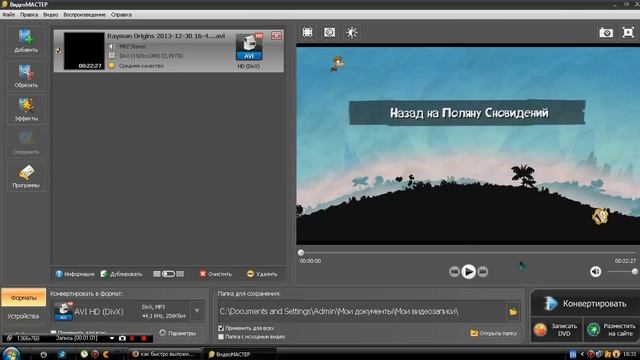The width and height of the screenshot is (640, 360).
Task: Click Разместить на сайте button
Action: pos(611,330)
